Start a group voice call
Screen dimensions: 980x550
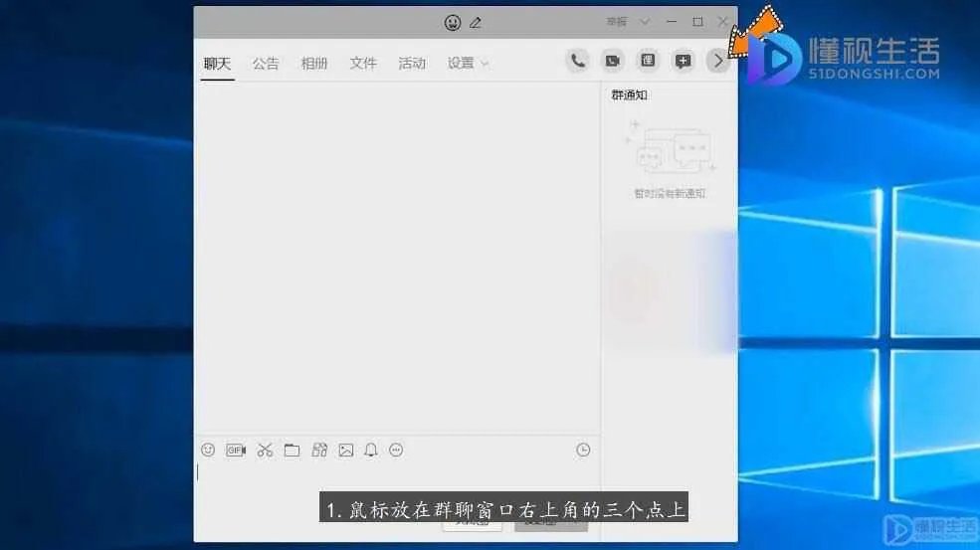[x=577, y=61]
